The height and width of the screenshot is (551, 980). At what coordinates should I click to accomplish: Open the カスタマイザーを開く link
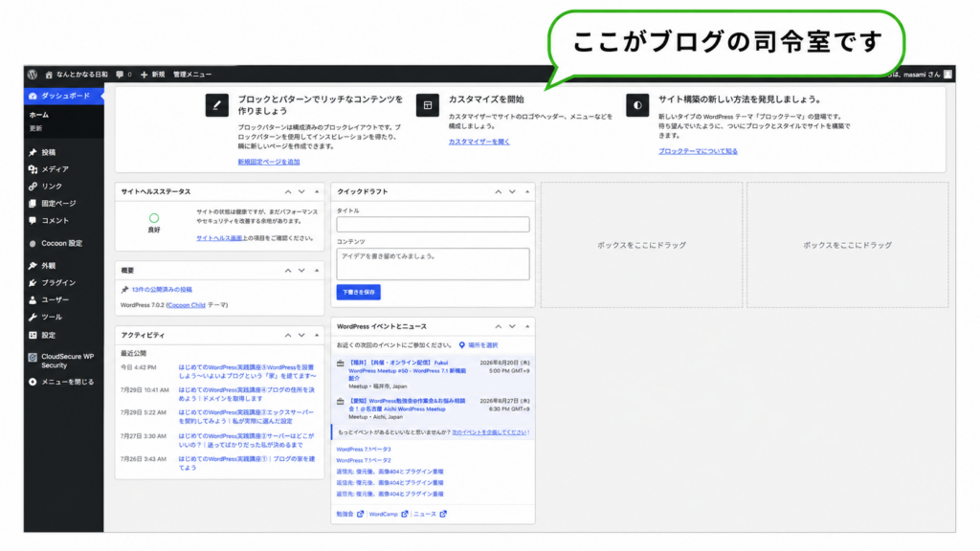[479, 142]
